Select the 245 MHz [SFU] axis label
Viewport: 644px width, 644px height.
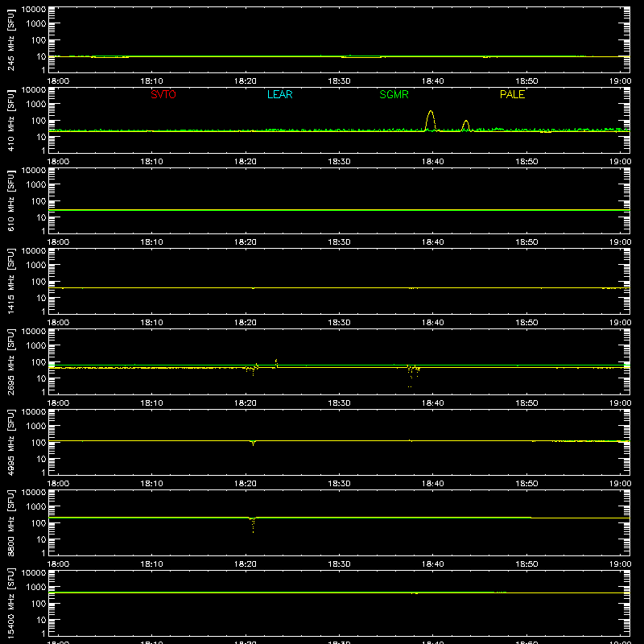[x=10, y=39]
